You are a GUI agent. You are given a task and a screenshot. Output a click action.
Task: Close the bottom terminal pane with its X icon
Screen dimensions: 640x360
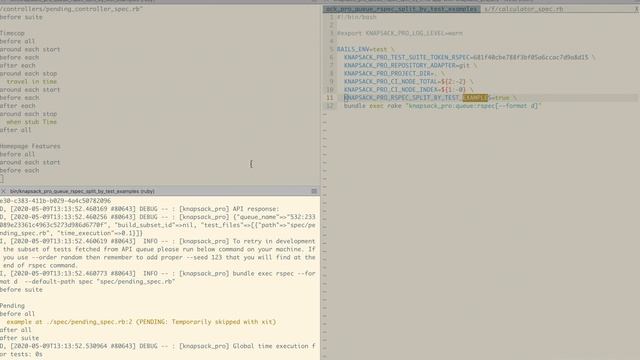tap(3, 191)
